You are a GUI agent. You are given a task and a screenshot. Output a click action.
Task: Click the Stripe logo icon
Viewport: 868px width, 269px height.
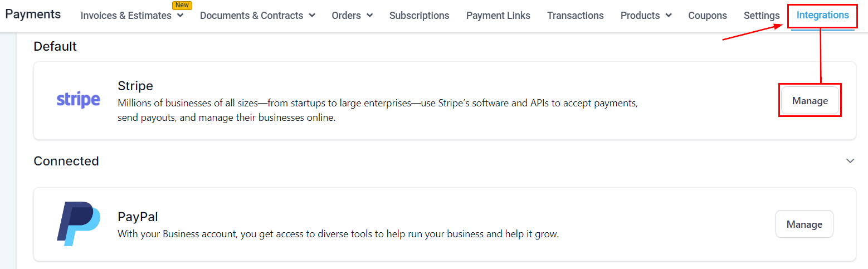(79, 100)
